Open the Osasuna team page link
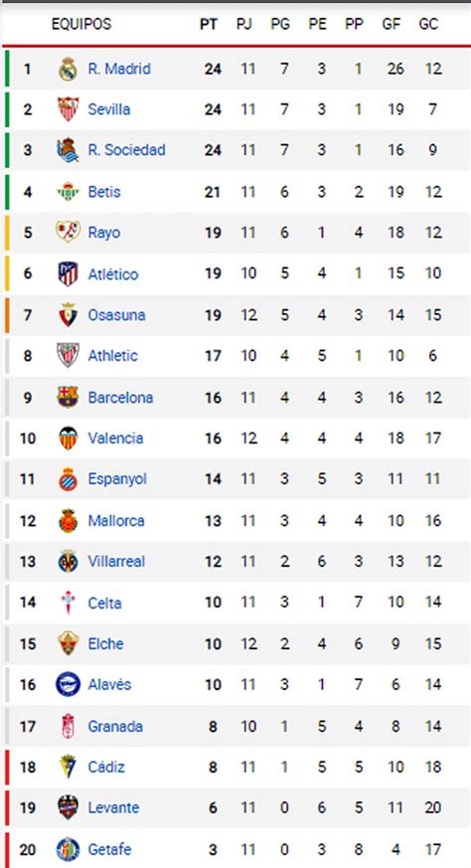Image resolution: width=471 pixels, height=868 pixels. pyautogui.click(x=117, y=315)
